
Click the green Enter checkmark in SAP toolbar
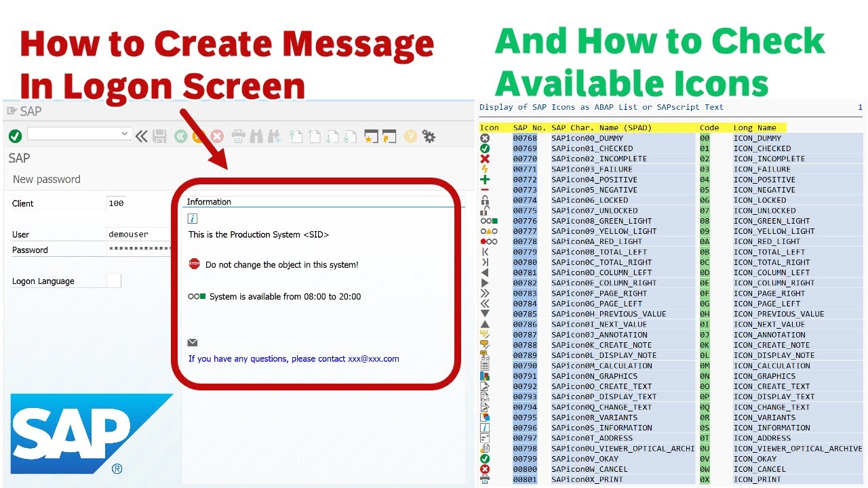pos(15,136)
